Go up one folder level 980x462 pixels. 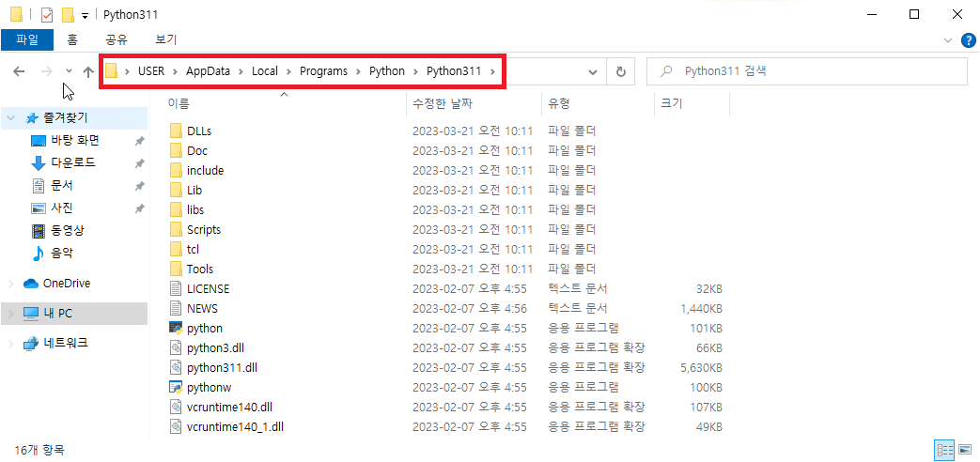88,71
